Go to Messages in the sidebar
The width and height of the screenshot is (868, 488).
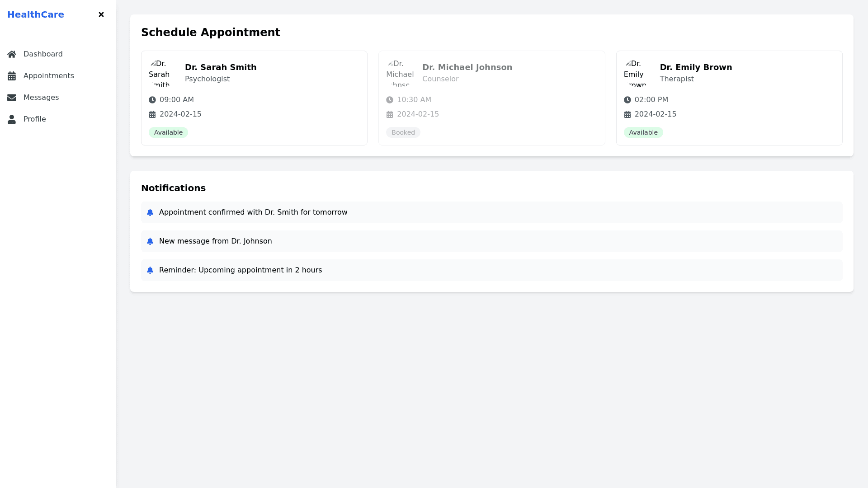pos(41,98)
